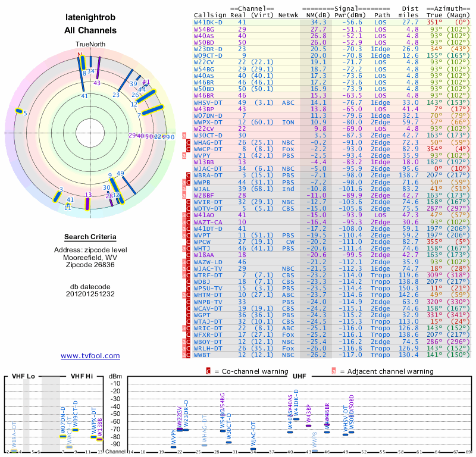Select callsign WDTV-DT row
The width and height of the screenshot is (476, 457).
click(332, 209)
